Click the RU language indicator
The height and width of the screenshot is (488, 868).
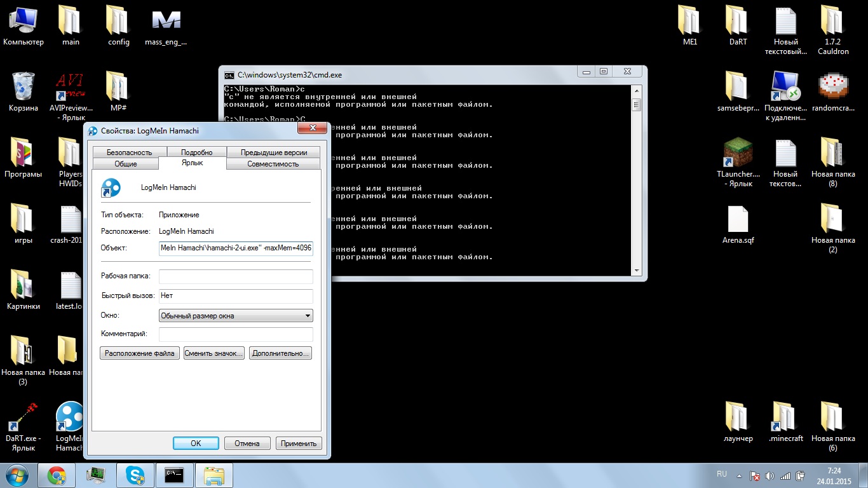tap(722, 475)
